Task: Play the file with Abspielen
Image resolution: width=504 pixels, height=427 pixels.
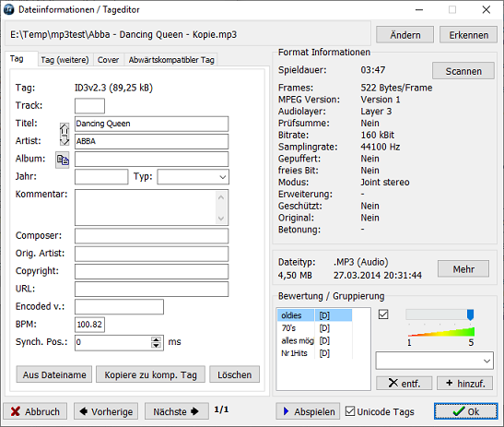Action: point(308,411)
